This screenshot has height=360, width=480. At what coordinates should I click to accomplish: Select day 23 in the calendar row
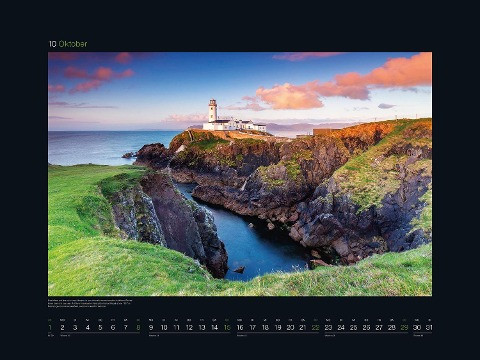(328, 327)
